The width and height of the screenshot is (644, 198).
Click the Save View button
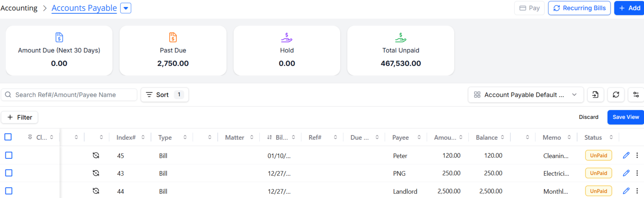(x=626, y=117)
